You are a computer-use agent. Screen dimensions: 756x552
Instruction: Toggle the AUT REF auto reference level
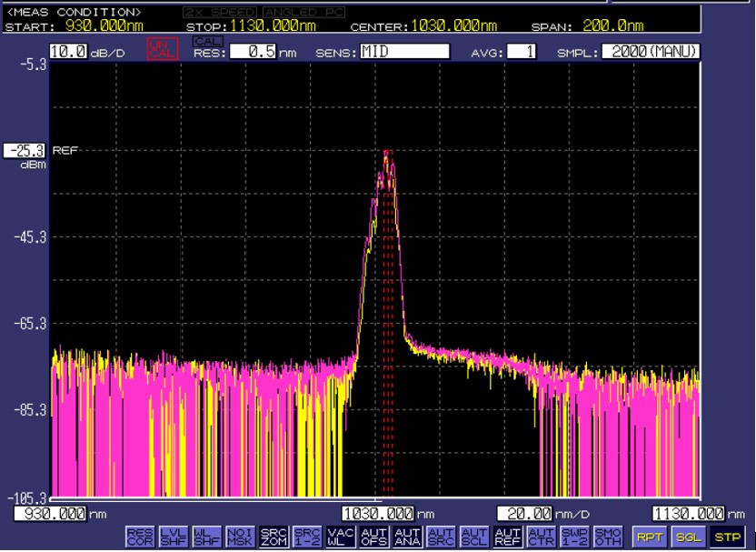(508, 537)
